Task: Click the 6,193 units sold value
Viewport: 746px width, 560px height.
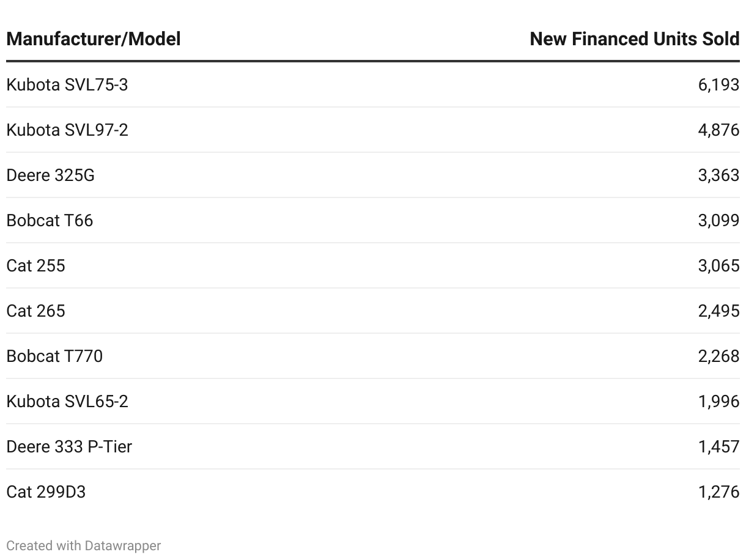Action: [x=718, y=85]
